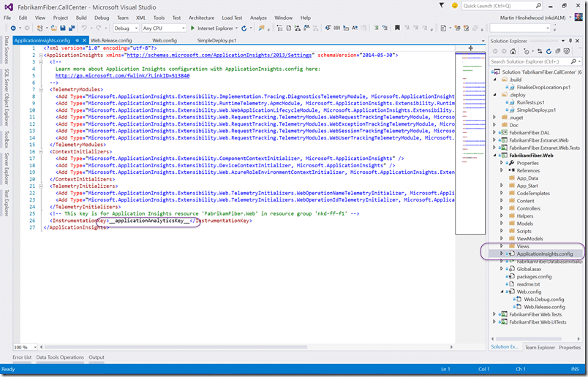
Task: Click the Redo toolbar icon
Action: click(99, 28)
